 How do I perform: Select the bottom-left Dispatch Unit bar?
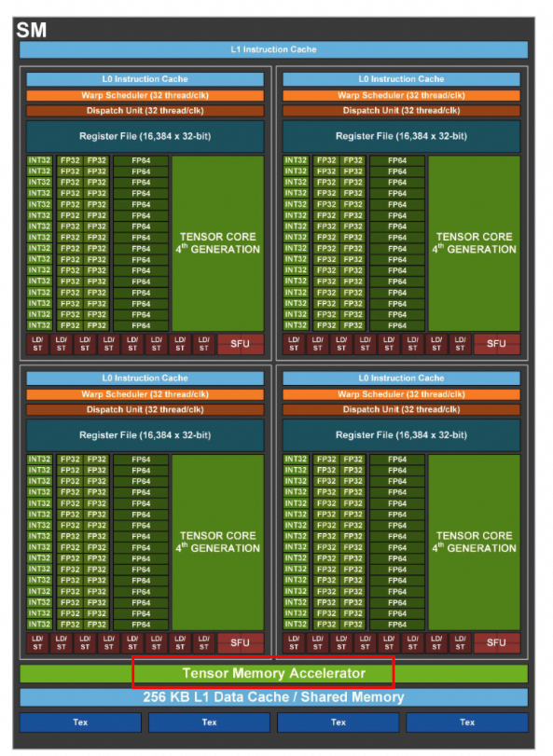[145, 410]
